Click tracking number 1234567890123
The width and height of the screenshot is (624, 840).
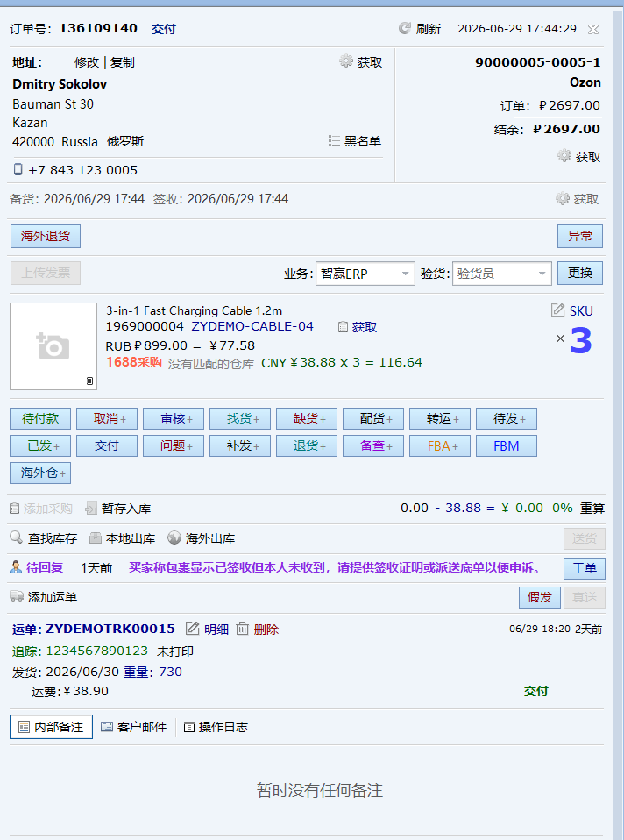click(x=97, y=651)
